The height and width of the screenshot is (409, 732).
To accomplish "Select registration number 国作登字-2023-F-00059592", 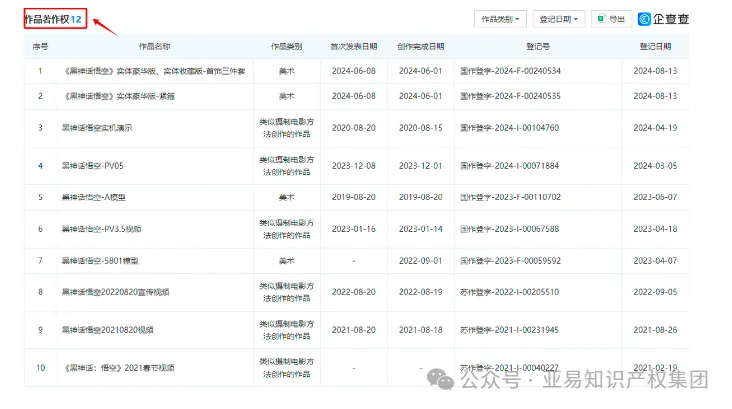I will tap(510, 261).
